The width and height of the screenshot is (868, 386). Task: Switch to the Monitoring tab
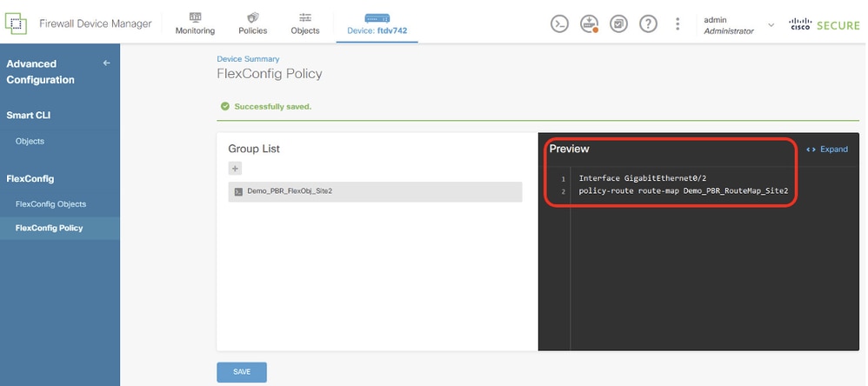click(x=195, y=24)
